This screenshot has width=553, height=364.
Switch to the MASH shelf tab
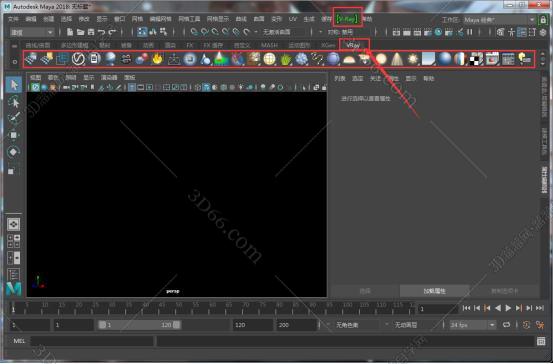coord(269,46)
